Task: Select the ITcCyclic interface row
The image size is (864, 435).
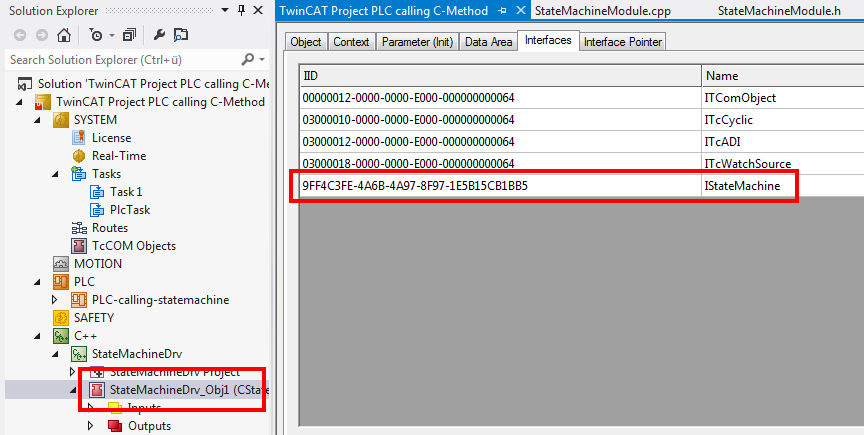Action: 582,120
